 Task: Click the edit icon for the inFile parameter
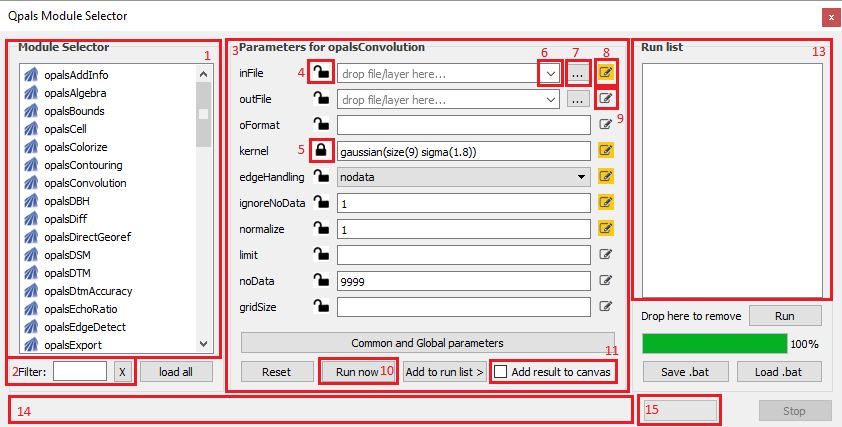point(606,73)
